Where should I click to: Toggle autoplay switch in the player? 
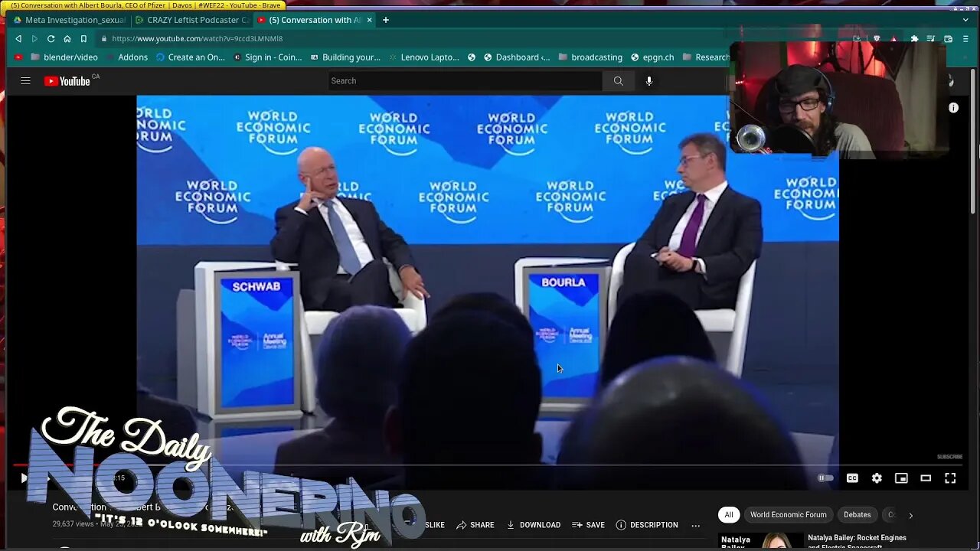click(825, 478)
